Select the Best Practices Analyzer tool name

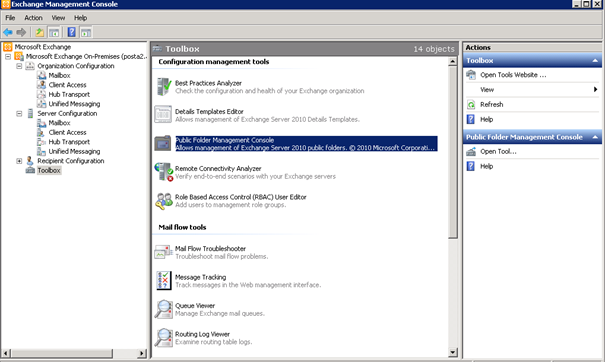(x=208, y=83)
